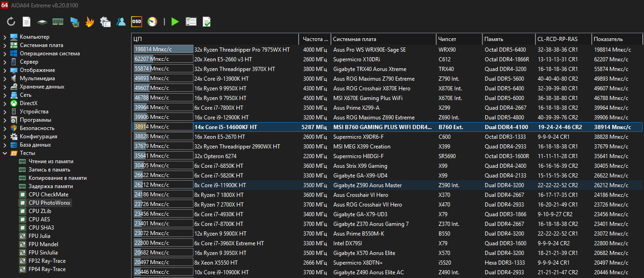Select Безопасность in the sidebar tree
Screen dimensions: 644x278
37,128
